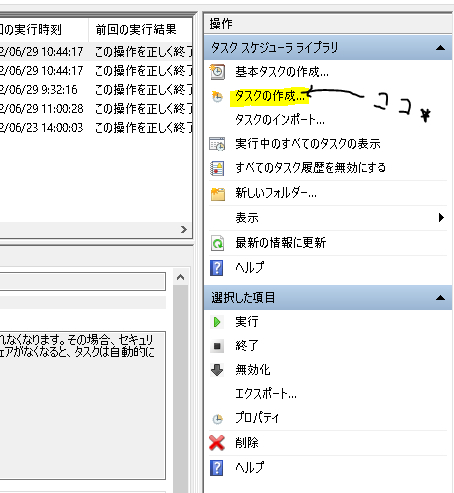The image size is (454, 493).
Task: Choose the エクスポート... action
Action: click(266, 394)
